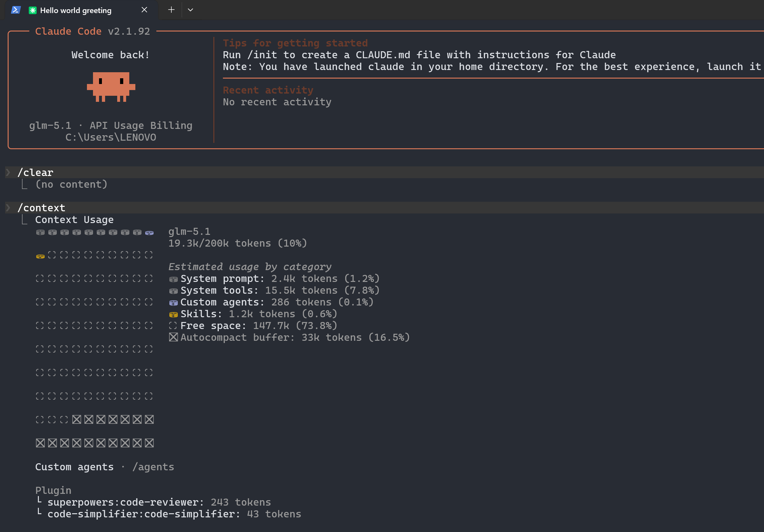The width and height of the screenshot is (764, 532).
Task: Click the prompt chevron beside /context
Action: point(8,208)
